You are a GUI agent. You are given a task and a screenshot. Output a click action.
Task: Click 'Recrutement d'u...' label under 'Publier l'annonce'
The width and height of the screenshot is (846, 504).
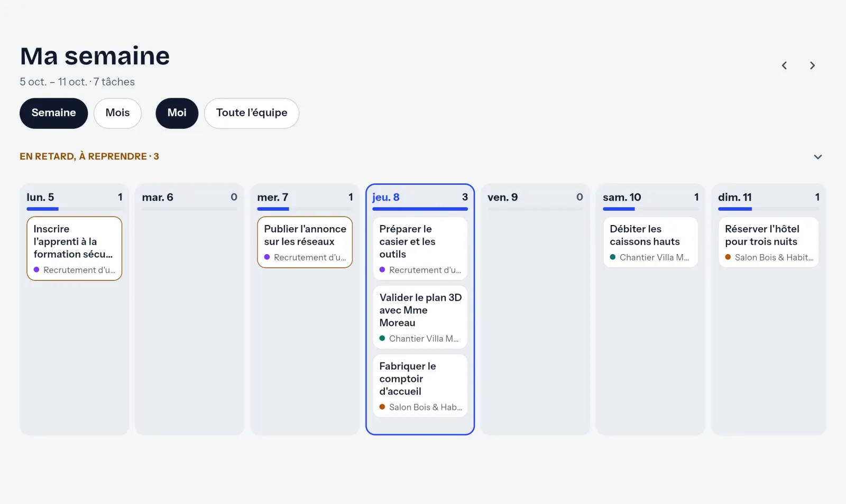tap(310, 257)
